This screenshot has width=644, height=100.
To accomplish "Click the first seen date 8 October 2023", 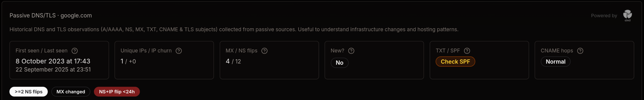I will pyautogui.click(x=53, y=61).
